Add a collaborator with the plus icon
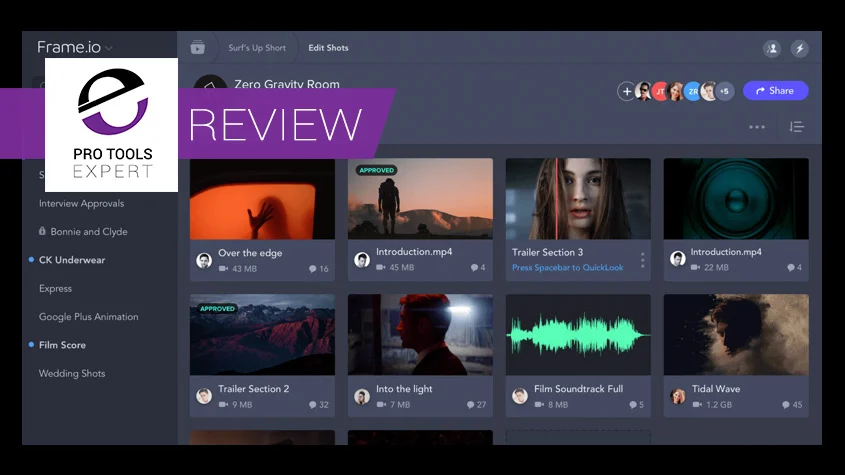The image size is (845, 475). (x=626, y=91)
